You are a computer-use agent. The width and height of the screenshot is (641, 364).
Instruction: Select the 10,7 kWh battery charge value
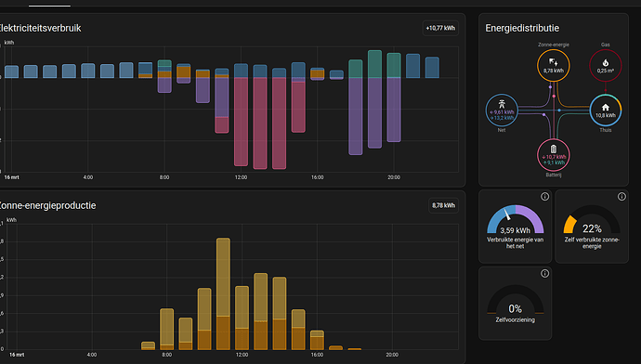pos(554,157)
